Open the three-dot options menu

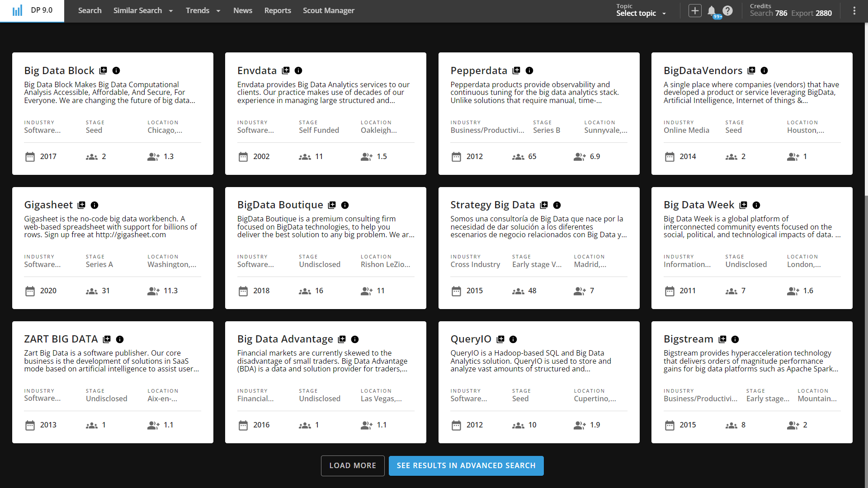pos(854,10)
